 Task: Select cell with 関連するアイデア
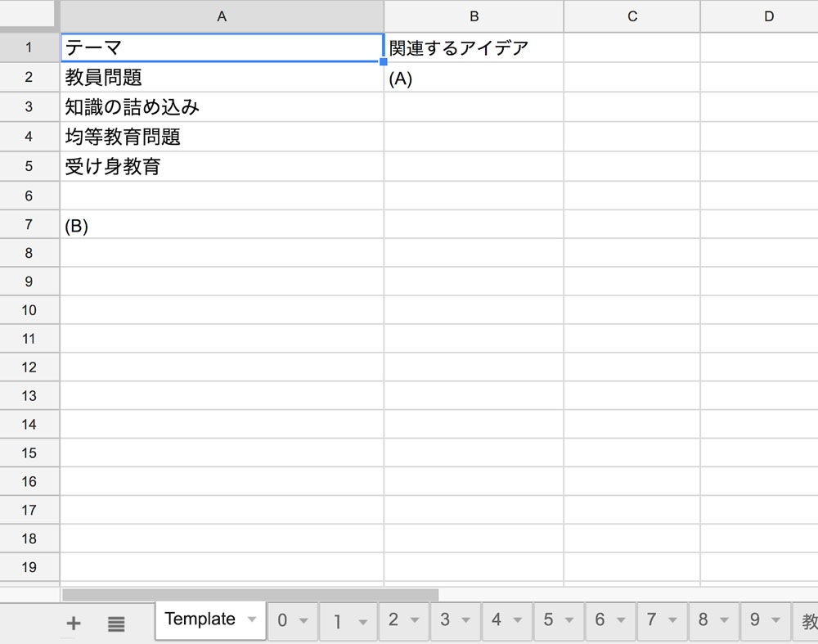click(474, 47)
